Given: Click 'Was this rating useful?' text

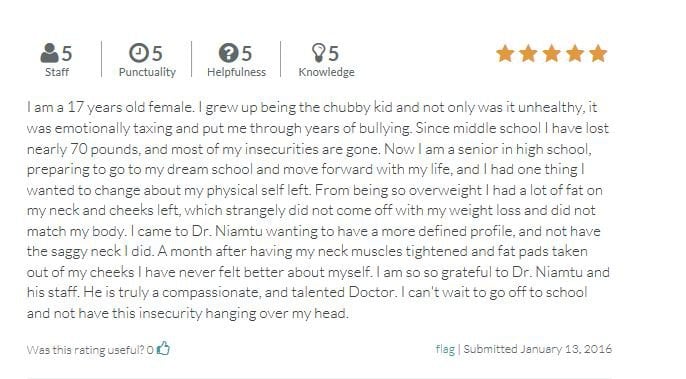Looking at the screenshot, I should pyautogui.click(x=86, y=350).
